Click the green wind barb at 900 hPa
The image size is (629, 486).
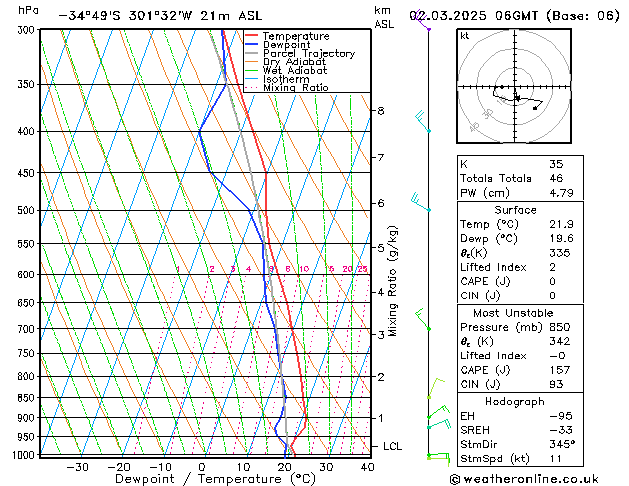[x=438, y=412]
